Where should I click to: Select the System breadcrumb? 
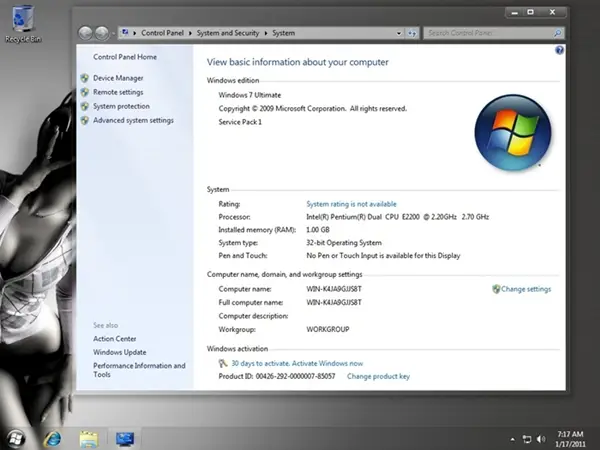[284, 33]
